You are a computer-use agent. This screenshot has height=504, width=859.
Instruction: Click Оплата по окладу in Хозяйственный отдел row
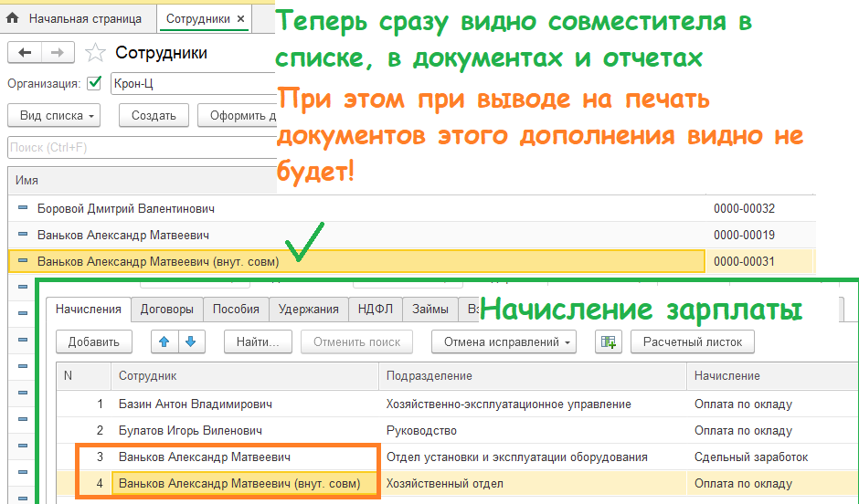[744, 484]
